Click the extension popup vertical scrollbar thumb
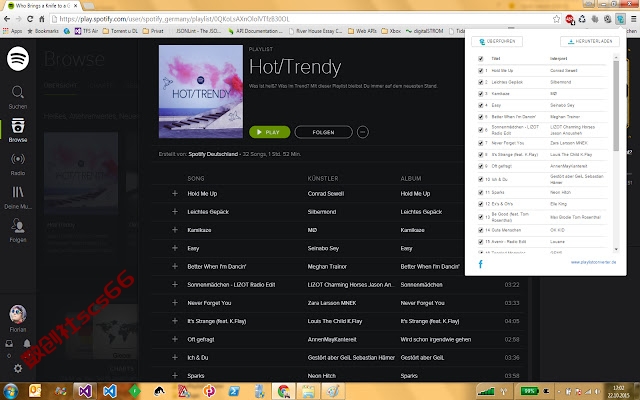640x400 pixels. (616, 106)
